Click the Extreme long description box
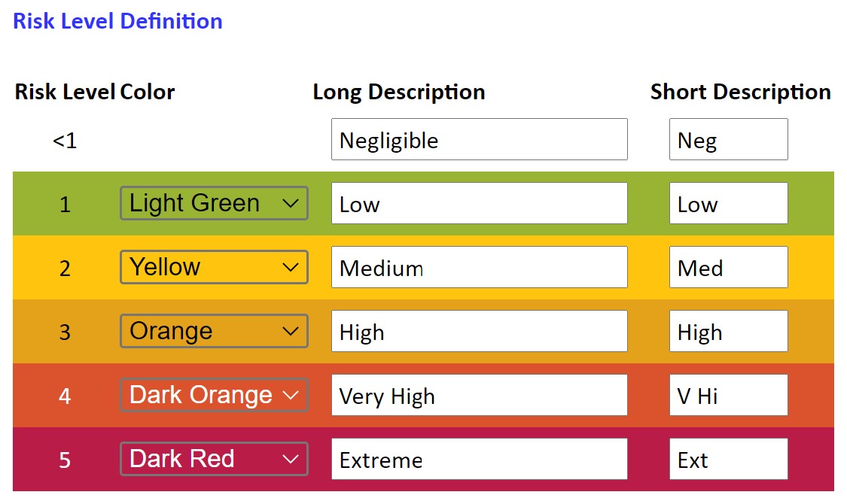Viewport: 847px width, 504px height. [479, 459]
